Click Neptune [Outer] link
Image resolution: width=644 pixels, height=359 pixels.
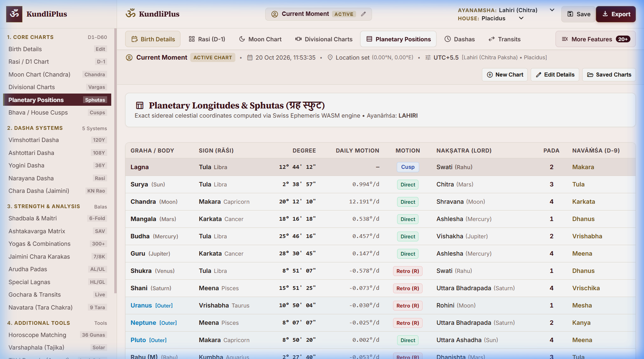[x=153, y=323]
